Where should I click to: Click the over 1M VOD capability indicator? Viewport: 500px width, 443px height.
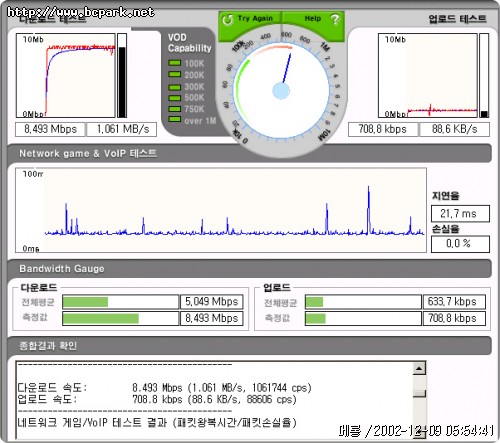[x=174, y=119]
